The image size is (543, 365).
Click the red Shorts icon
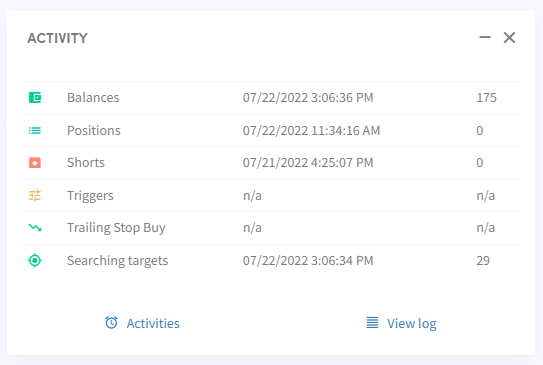pos(35,162)
